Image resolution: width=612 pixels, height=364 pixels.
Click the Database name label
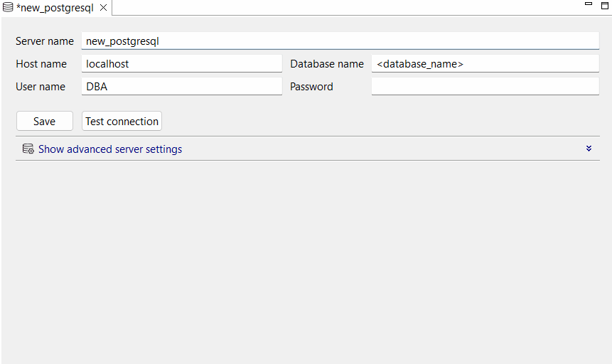(327, 64)
